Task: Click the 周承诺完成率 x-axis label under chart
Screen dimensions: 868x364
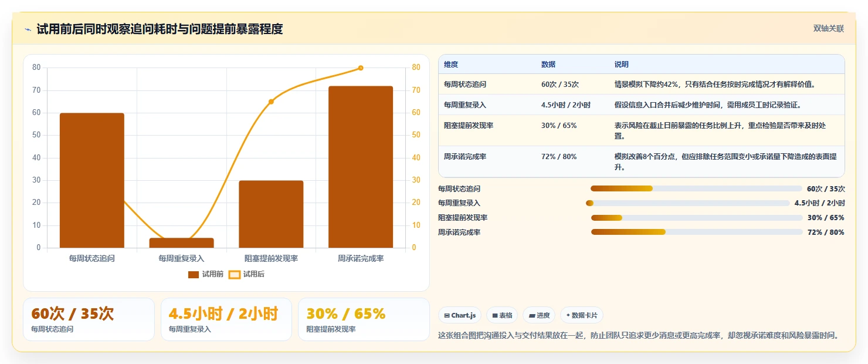Action: click(x=361, y=258)
